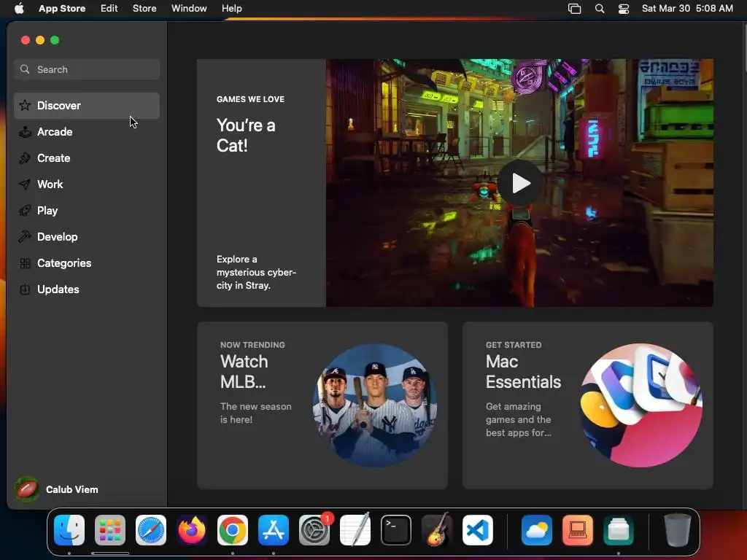The height and width of the screenshot is (560, 747).
Task: Click 'Explore a mysterious cyber-city in Stray' text
Action: (256, 273)
